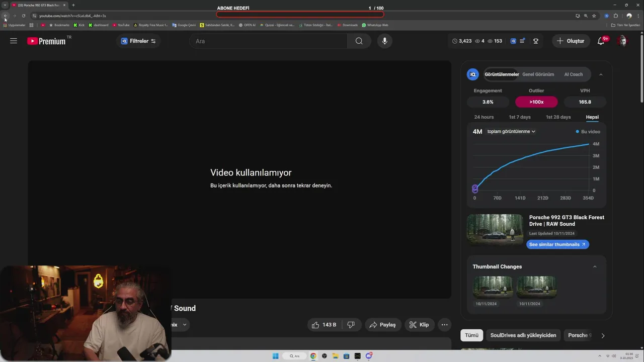Open the account avatar menu
This screenshot has width=644, height=362.
tap(622, 41)
